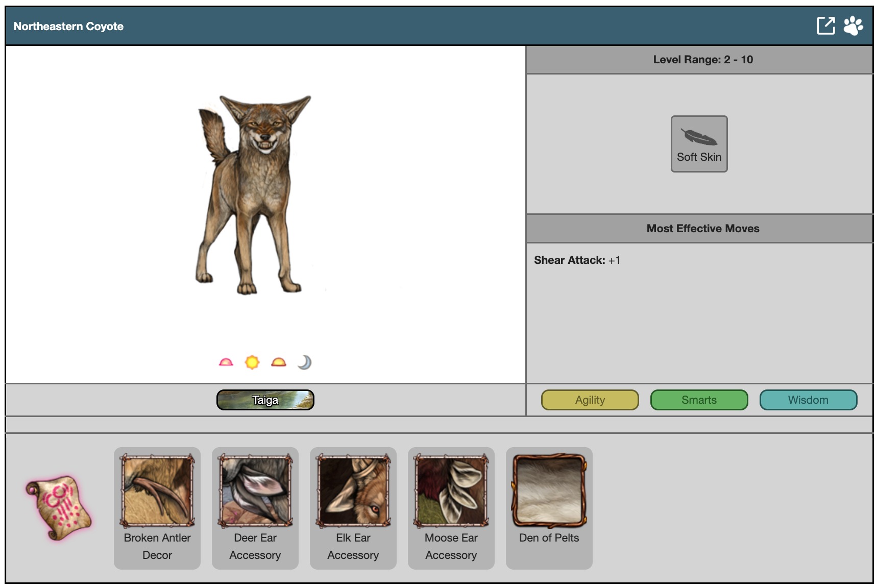
Task: Open the Broken Antler Decor item
Action: tap(157, 491)
